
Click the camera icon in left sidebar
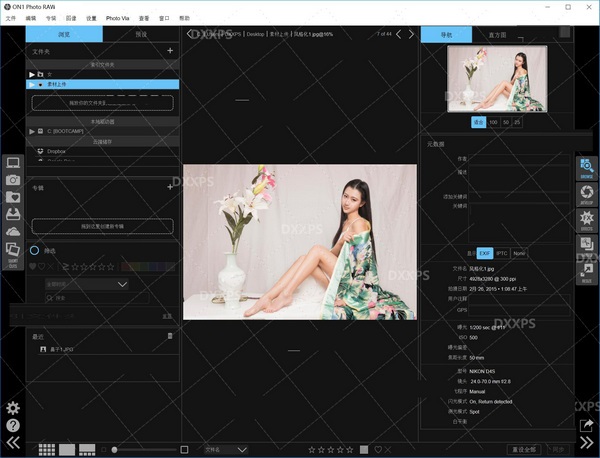[x=13, y=179]
